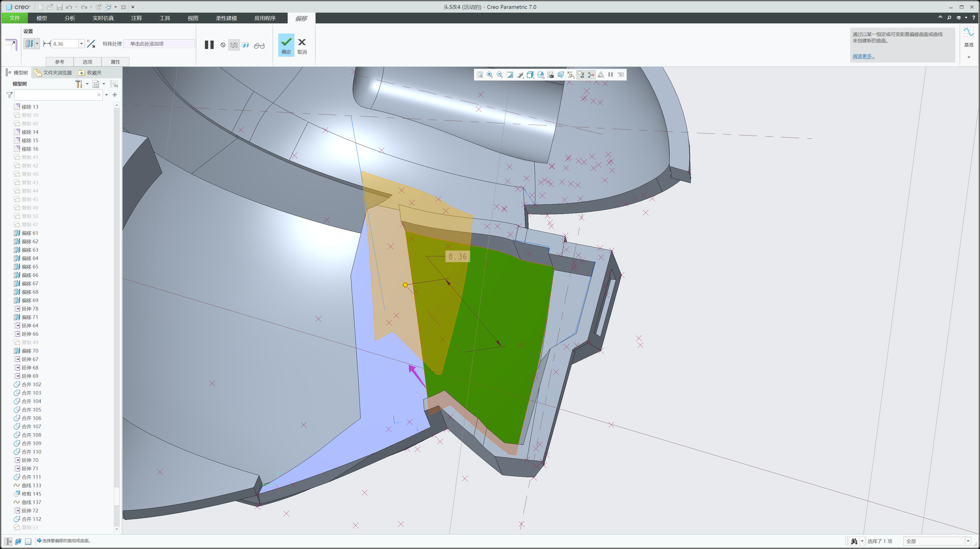Click the model tree vertical scrollbar
This screenshot has height=549, width=980.
click(x=116, y=317)
